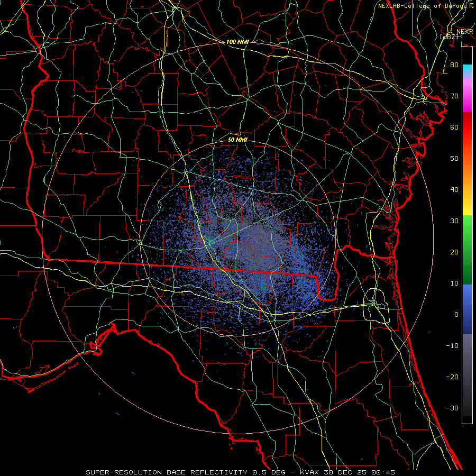This screenshot has height=476, width=476.
Task: Click the KVAX station identifier in the caption
Action: pos(309,472)
